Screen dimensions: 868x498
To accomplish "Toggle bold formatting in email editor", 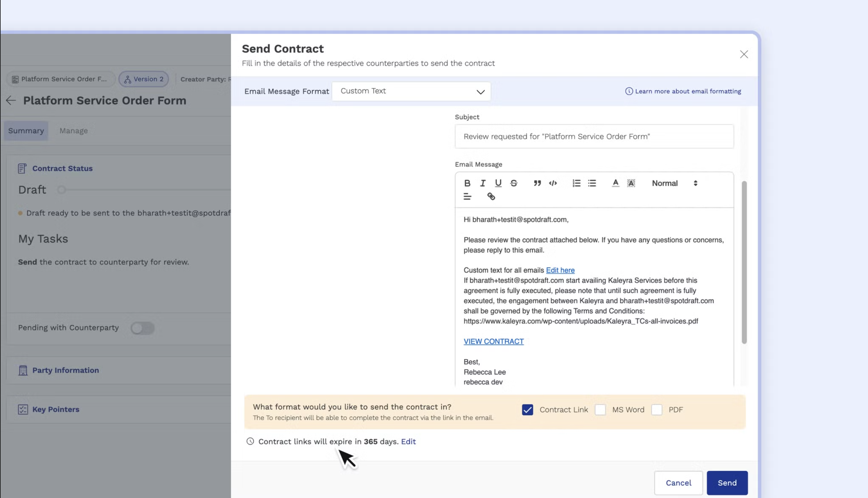I will click(467, 183).
